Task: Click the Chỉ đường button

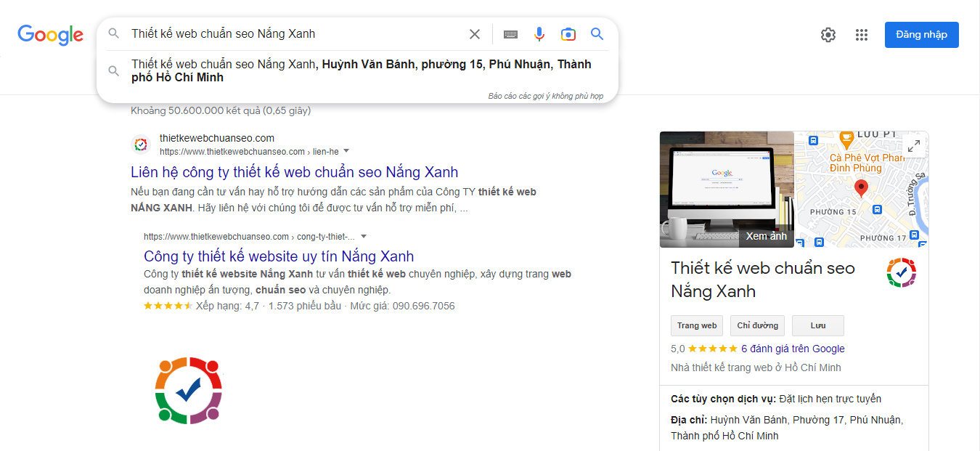Action: point(757,325)
